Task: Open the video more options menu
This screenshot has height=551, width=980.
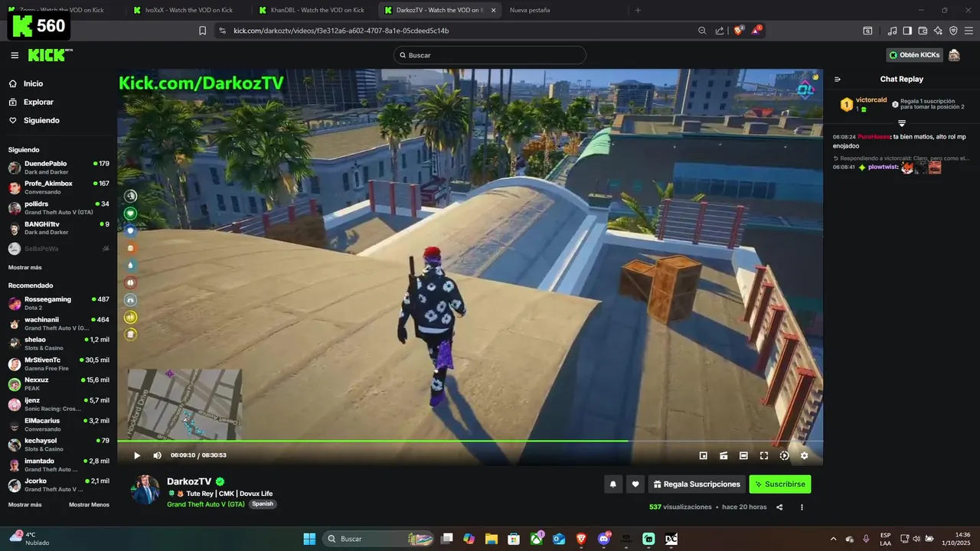Action: [802, 507]
